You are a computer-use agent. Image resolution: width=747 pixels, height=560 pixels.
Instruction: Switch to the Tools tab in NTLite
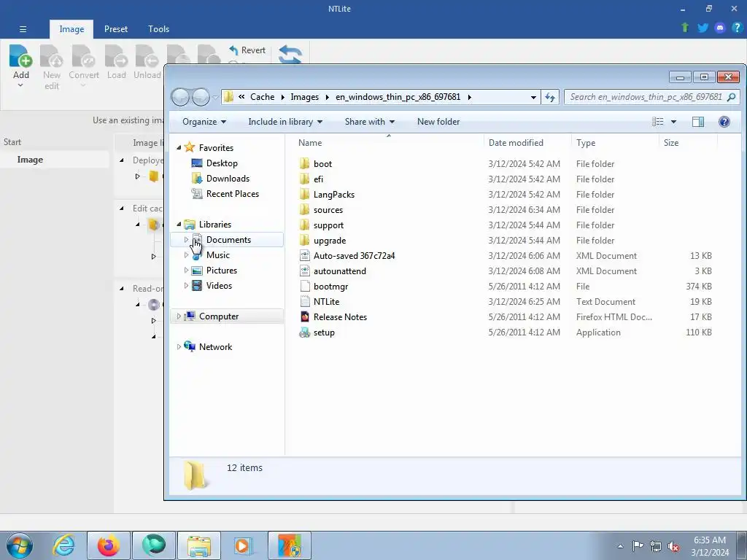tap(158, 29)
